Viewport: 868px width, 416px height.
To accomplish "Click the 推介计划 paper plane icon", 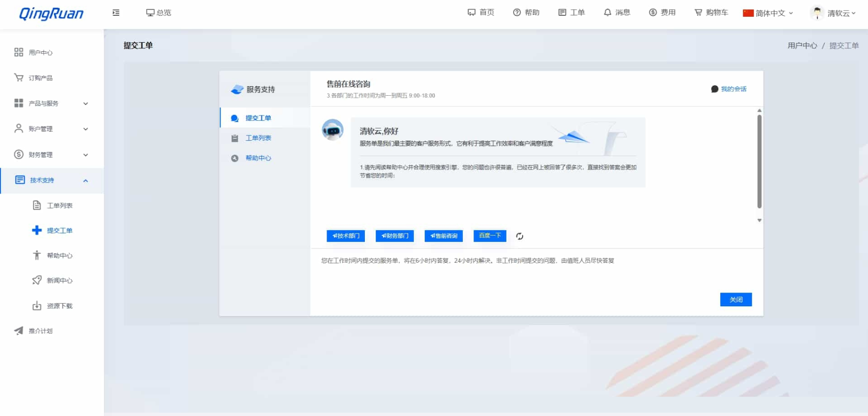I will coord(19,331).
